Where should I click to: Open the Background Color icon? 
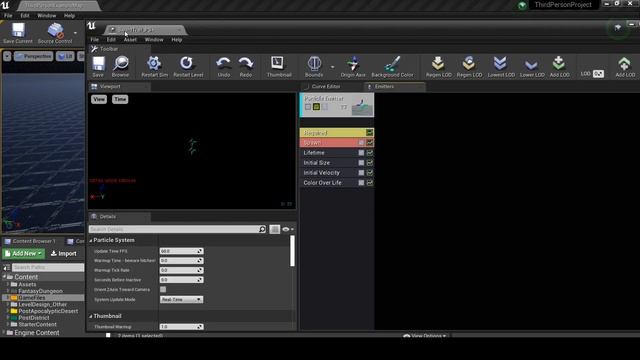[x=392, y=64]
